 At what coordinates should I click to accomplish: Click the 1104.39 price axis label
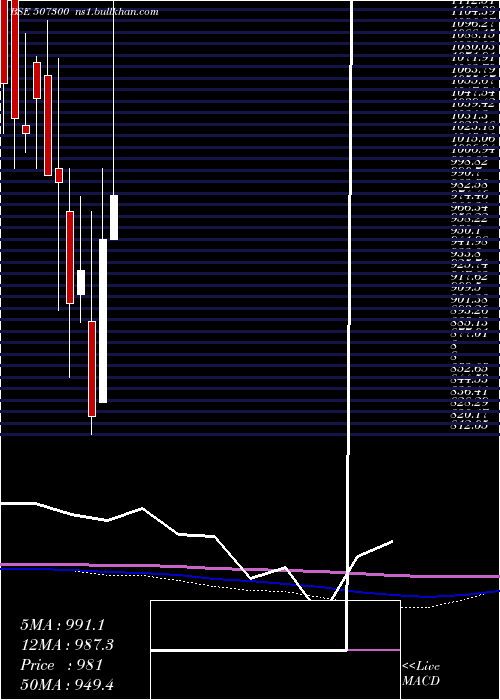(x=473, y=12)
